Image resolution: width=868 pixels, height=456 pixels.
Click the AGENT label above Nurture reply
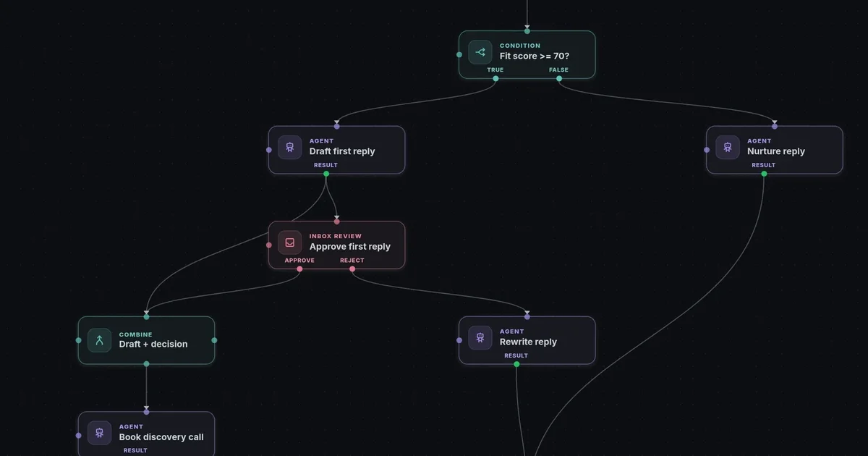click(759, 141)
